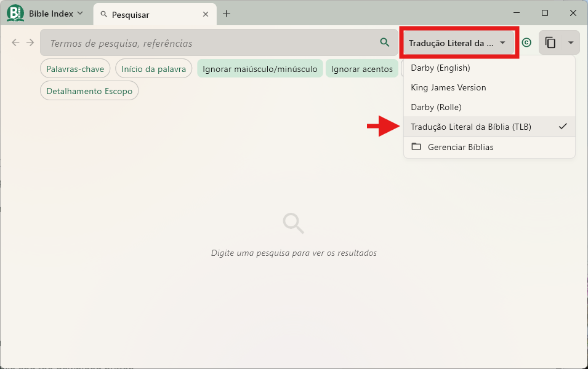
Task: Select Darby (English) translation
Action: (x=489, y=68)
